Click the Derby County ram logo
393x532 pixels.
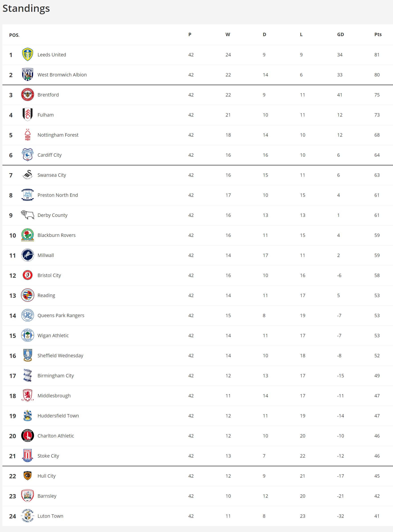pos(28,215)
